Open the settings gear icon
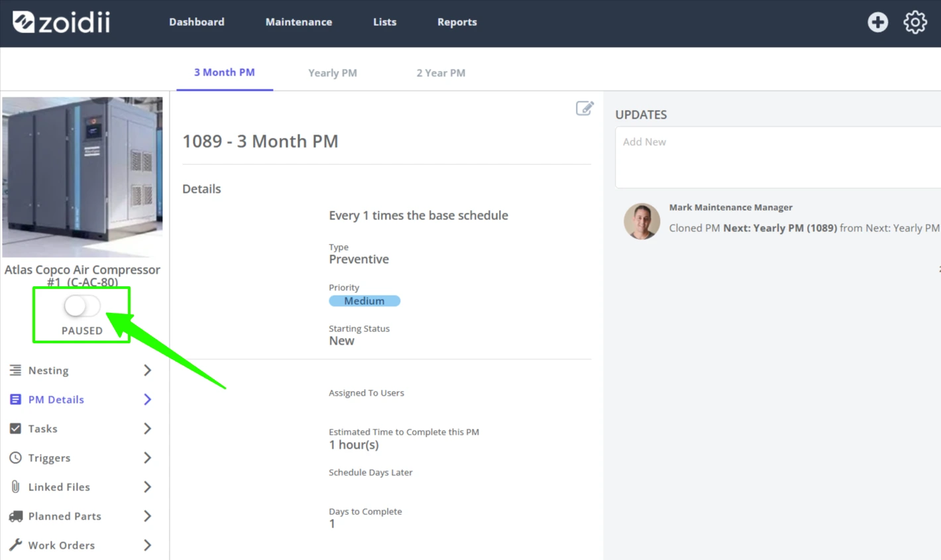Screen dimensions: 941x560 [915, 22]
